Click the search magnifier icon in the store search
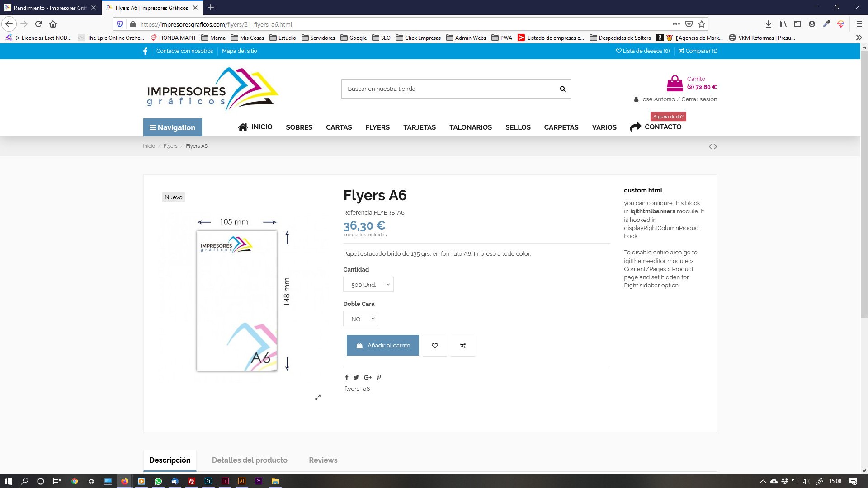This screenshot has width=868, height=488. (562, 89)
